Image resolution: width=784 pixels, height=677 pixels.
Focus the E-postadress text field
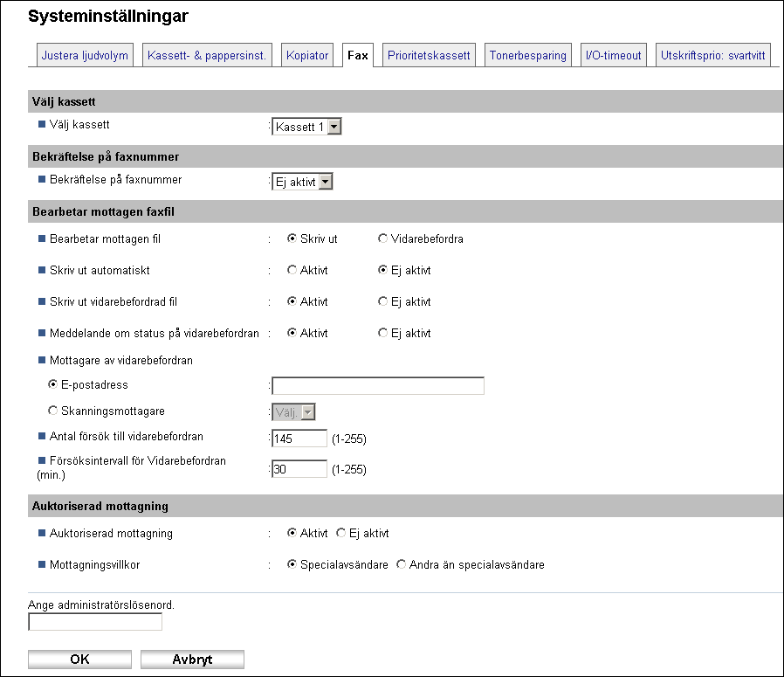tap(378, 386)
